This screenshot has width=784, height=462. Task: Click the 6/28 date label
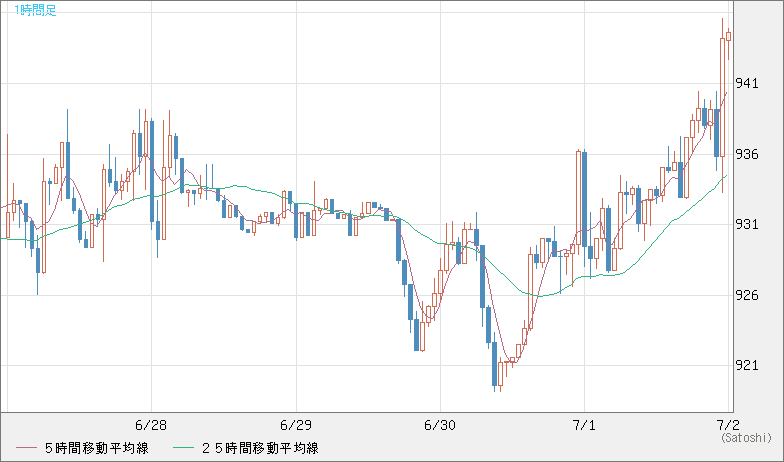pyautogui.click(x=151, y=426)
